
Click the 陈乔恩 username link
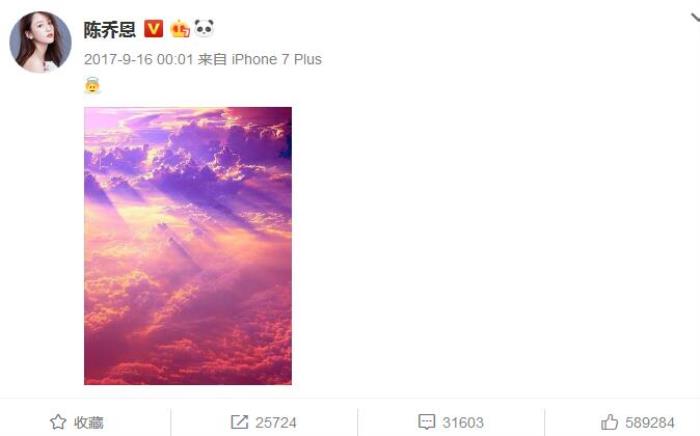[x=109, y=30]
